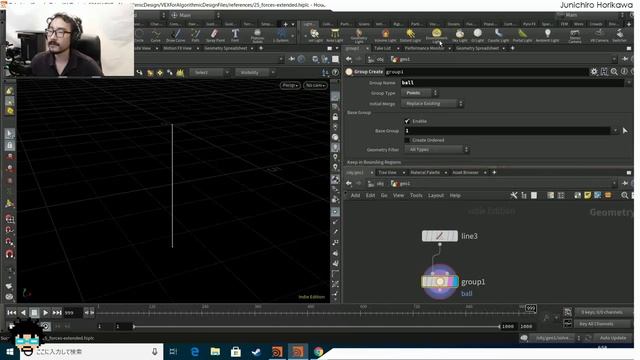Add an Ambient Light from shelf
Screen dimensions: 640x360
[x=547, y=36]
